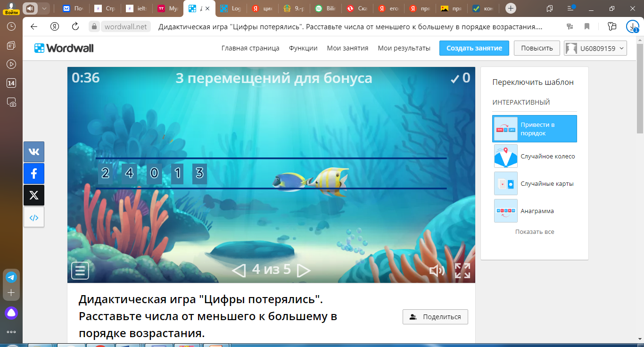Go to Мои результаты

pyautogui.click(x=404, y=48)
